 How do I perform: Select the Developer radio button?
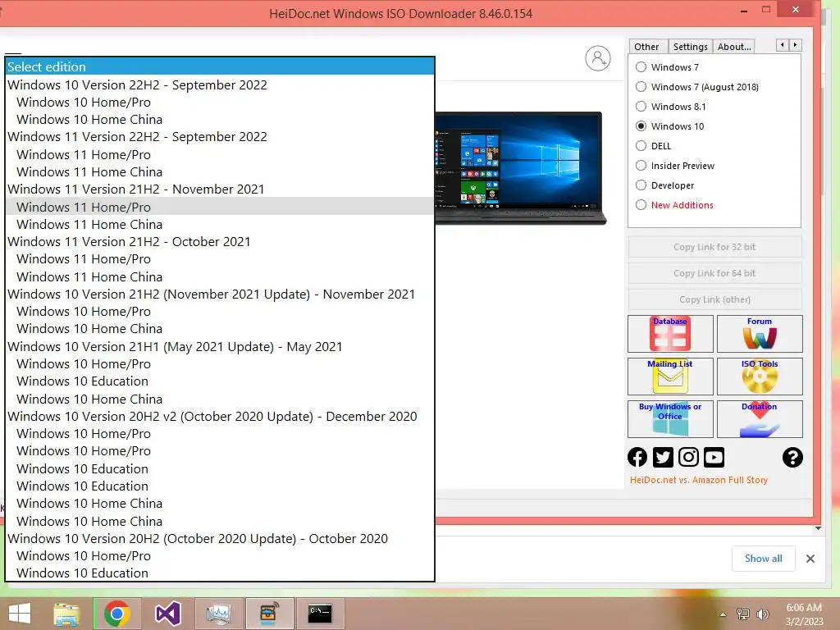[x=641, y=185]
